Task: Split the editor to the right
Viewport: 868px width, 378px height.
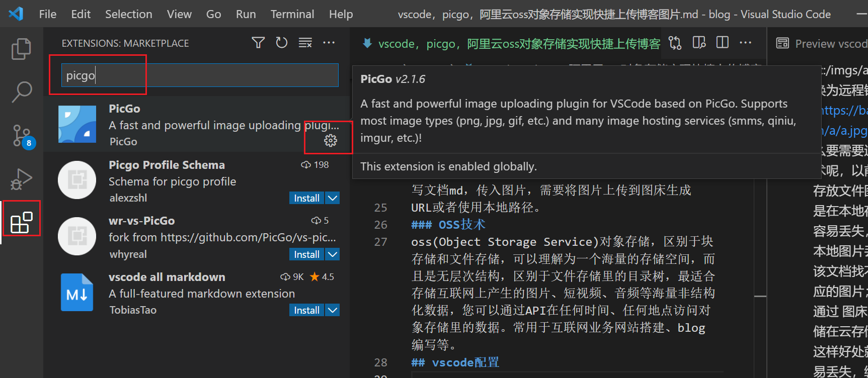Action: 723,43
